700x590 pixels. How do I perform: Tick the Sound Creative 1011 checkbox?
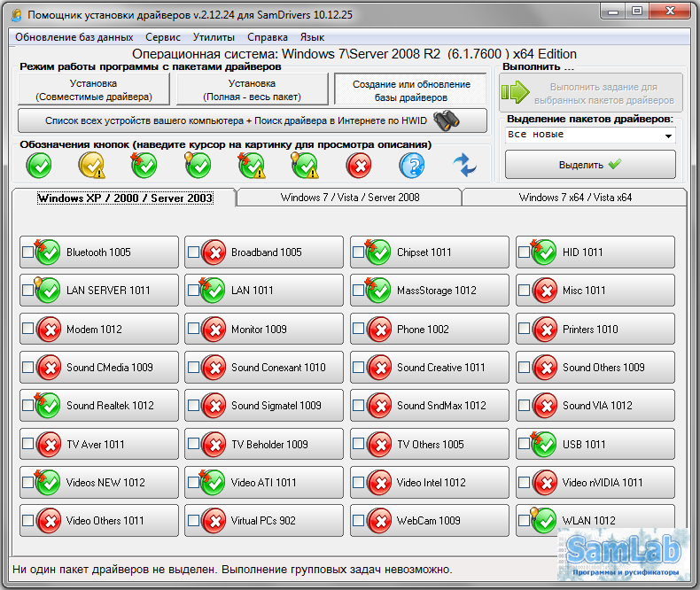coord(358,368)
